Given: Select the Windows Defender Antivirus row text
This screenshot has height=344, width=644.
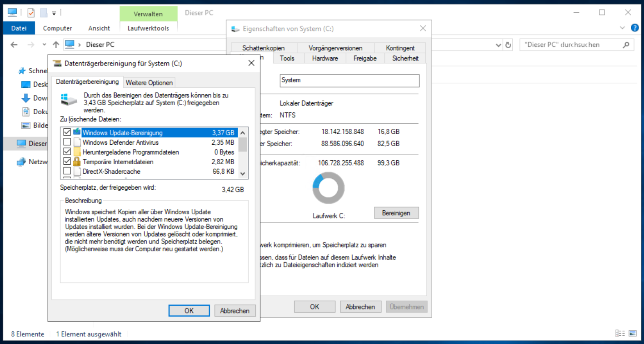Looking at the screenshot, I should (x=120, y=142).
